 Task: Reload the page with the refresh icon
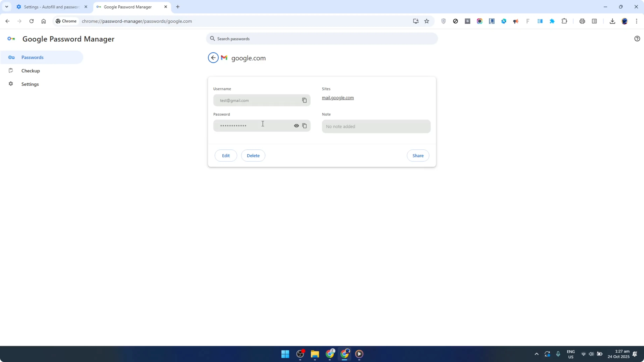click(31, 21)
